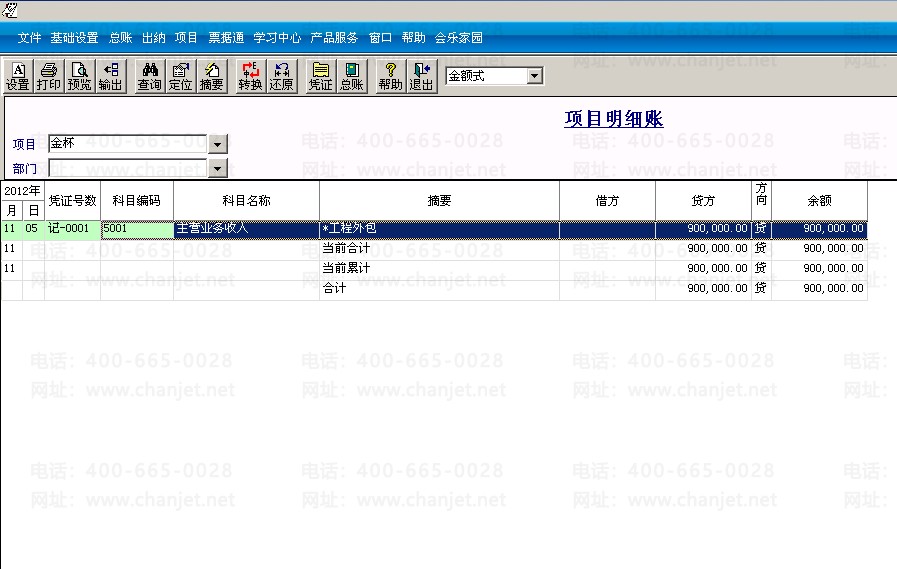Viewport: 897px width, 569px height.
Task: Open the 票据通 menu
Action: 226,38
